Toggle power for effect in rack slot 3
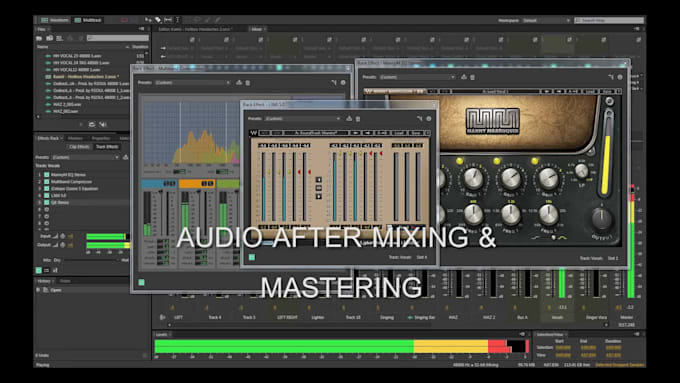Image resolution: width=680 pixels, height=383 pixels. coord(46,189)
